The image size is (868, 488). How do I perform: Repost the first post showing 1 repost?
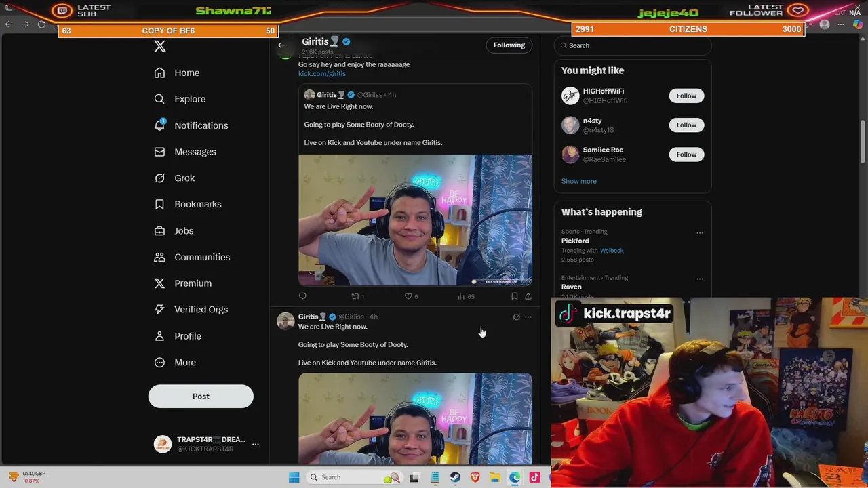click(357, 296)
